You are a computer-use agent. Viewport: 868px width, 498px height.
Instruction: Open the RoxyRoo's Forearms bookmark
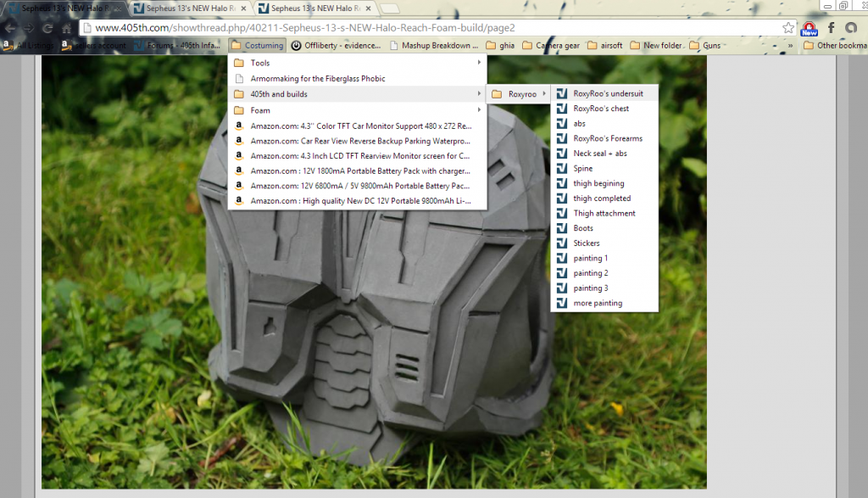(x=604, y=138)
